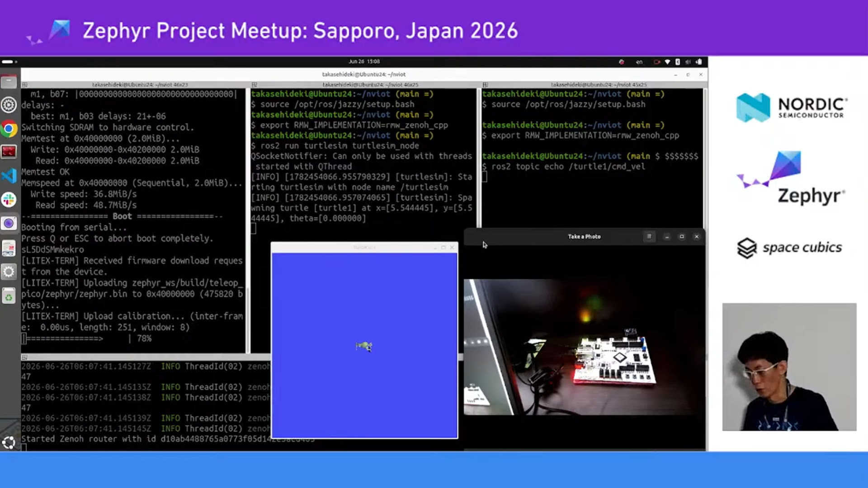The height and width of the screenshot is (488, 868).
Task: Focus the right pane titled ~/nviot 45x25
Action: 599,84
